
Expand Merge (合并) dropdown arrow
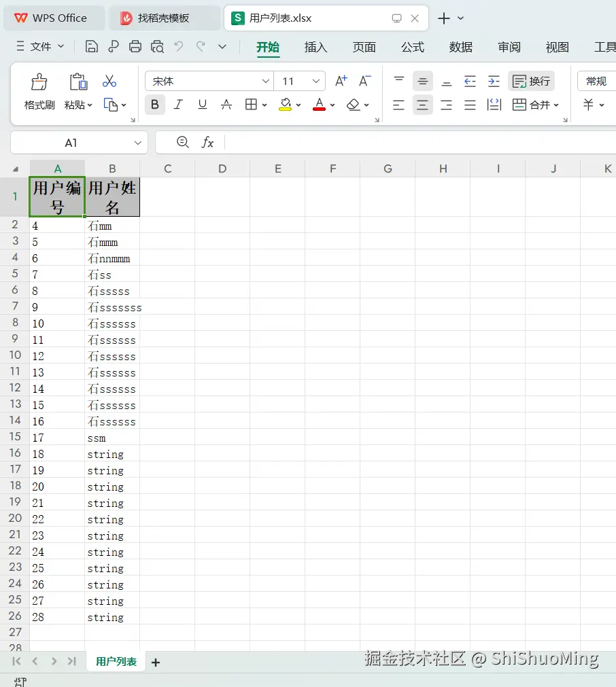coord(556,105)
